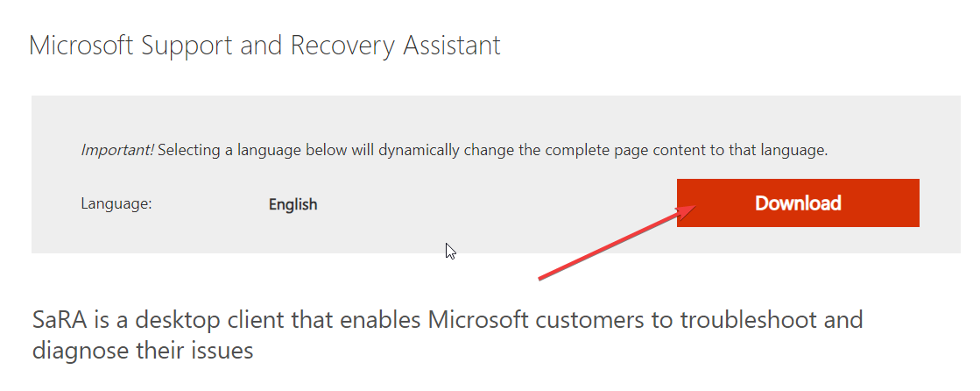The height and width of the screenshot is (391, 980).
Task: Click the Microsoft Support and Recovery Assistant heading
Action: click(x=264, y=46)
